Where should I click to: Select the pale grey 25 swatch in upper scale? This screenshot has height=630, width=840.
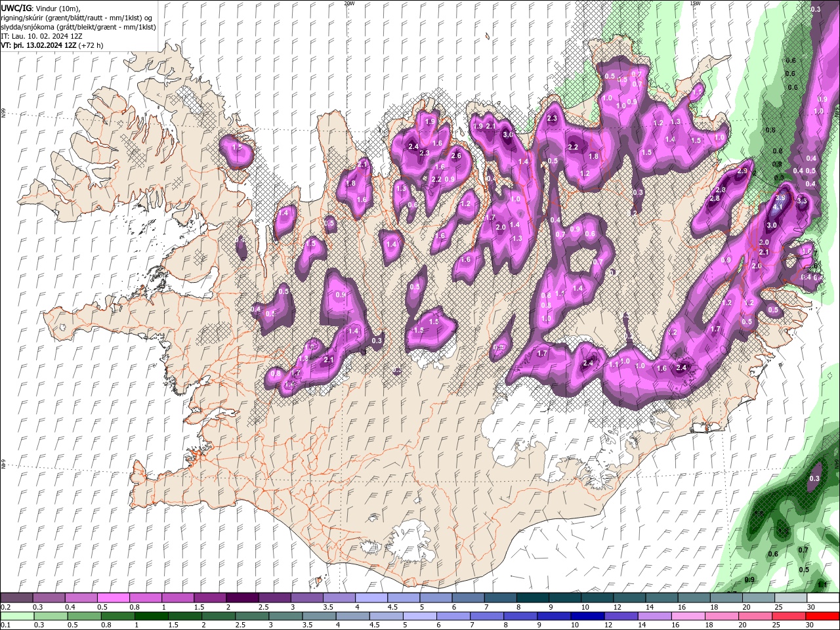791,598
